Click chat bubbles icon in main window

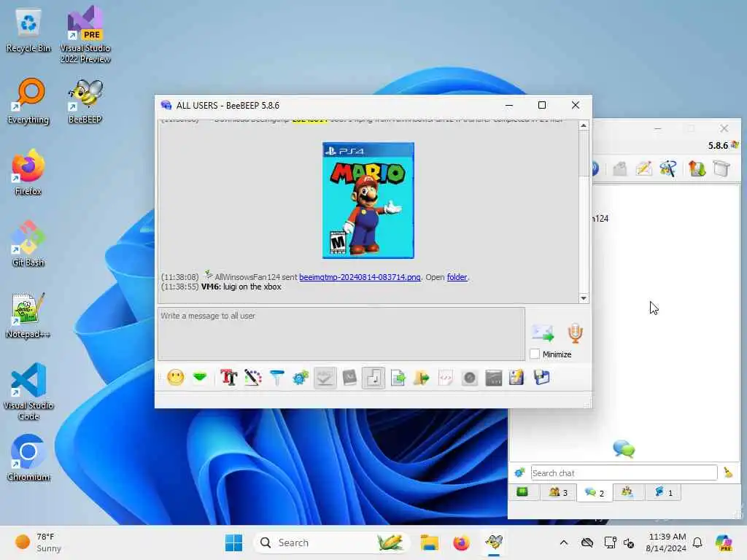pyautogui.click(x=624, y=448)
